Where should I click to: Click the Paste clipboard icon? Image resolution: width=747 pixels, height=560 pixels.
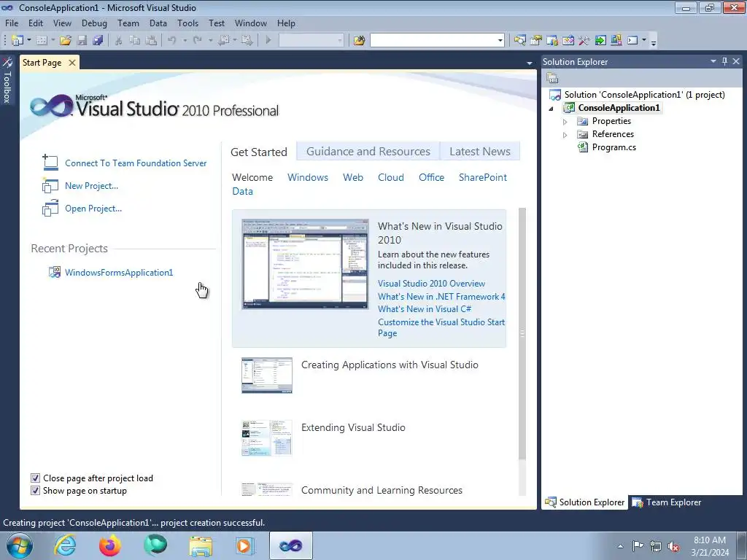click(151, 41)
